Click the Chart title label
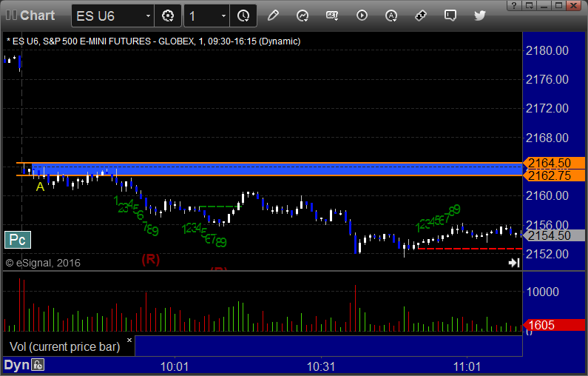This screenshot has width=588, height=376. (37, 16)
